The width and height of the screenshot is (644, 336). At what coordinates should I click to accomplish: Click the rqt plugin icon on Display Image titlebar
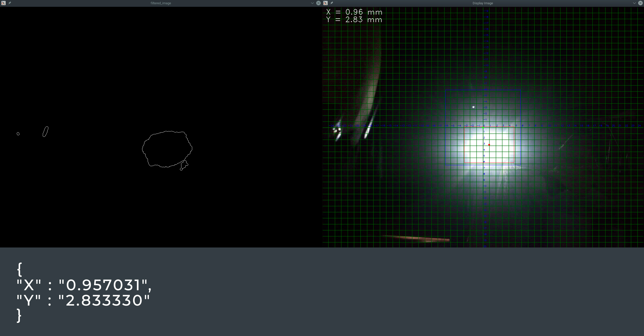326,3
